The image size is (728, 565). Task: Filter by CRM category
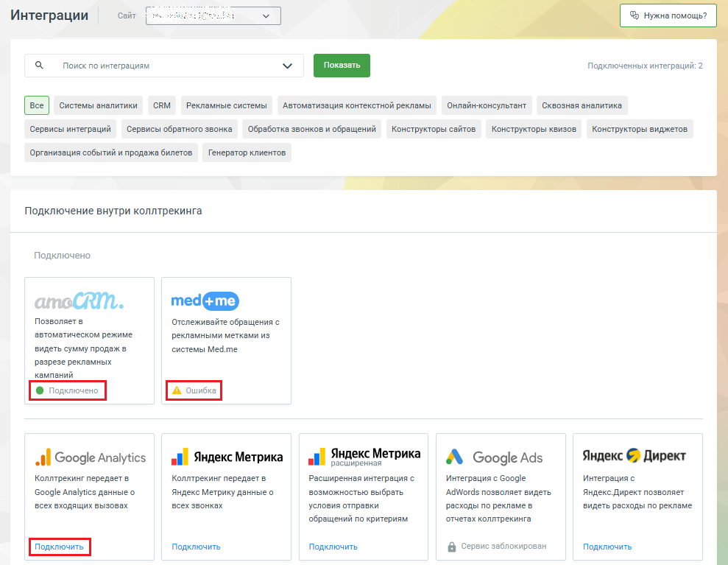pos(162,105)
